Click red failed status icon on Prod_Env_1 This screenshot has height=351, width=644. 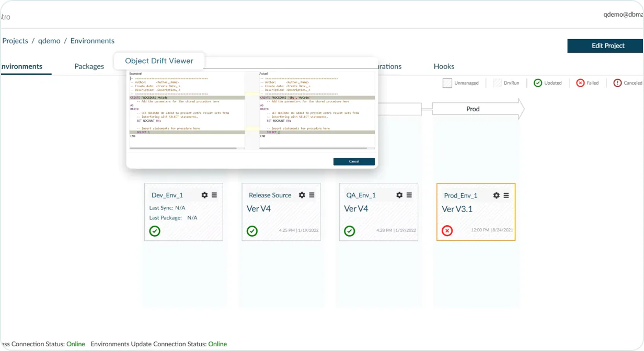pyautogui.click(x=447, y=231)
